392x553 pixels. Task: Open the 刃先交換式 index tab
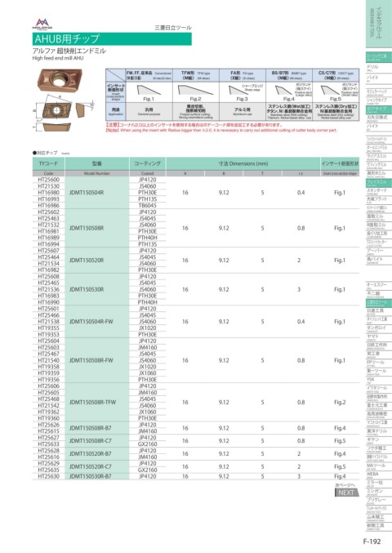(378, 118)
